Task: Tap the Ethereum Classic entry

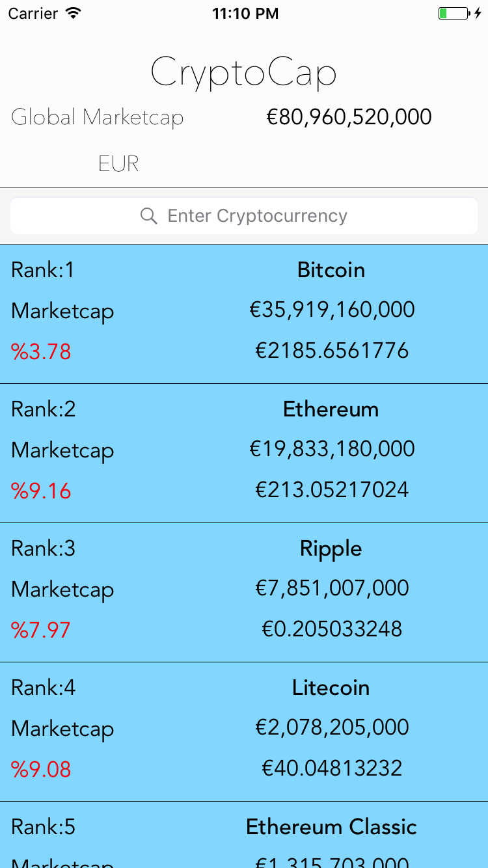Action: (x=331, y=827)
